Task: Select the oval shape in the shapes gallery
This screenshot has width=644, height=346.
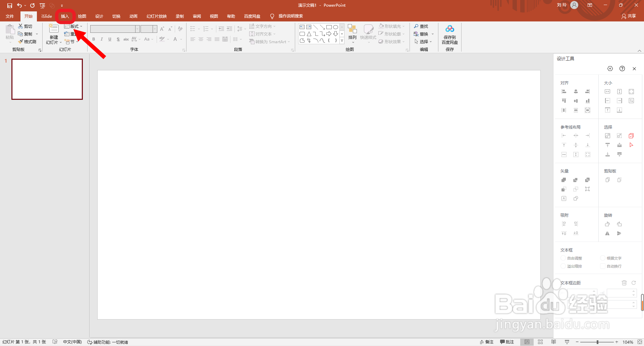Action: [335, 27]
